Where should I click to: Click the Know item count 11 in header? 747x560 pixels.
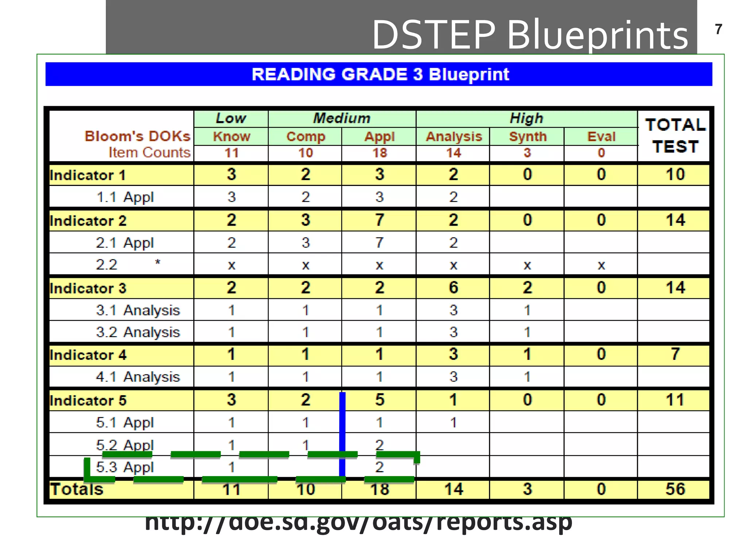coord(232,153)
